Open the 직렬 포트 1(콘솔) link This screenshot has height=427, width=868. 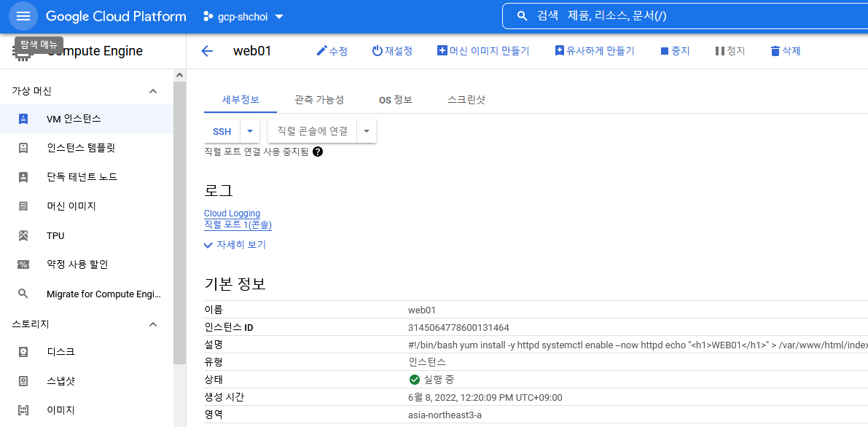[238, 225]
